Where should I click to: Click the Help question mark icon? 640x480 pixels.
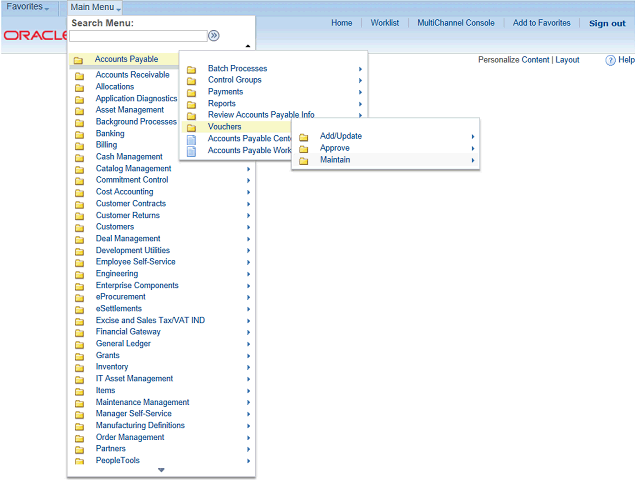(610, 60)
